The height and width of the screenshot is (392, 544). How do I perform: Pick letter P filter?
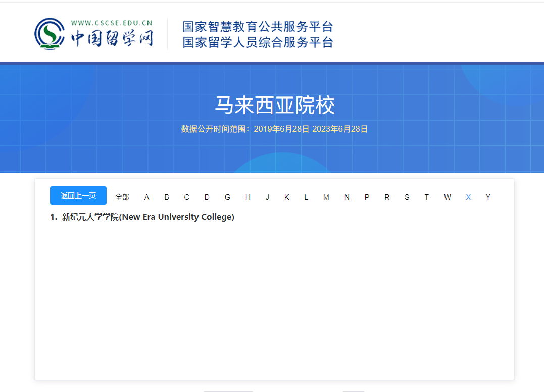click(x=367, y=197)
